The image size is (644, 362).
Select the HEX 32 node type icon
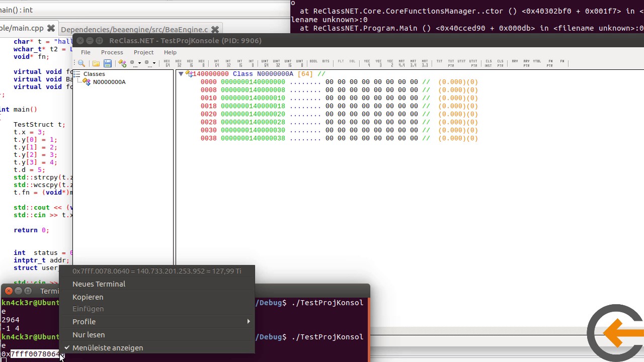click(179, 63)
